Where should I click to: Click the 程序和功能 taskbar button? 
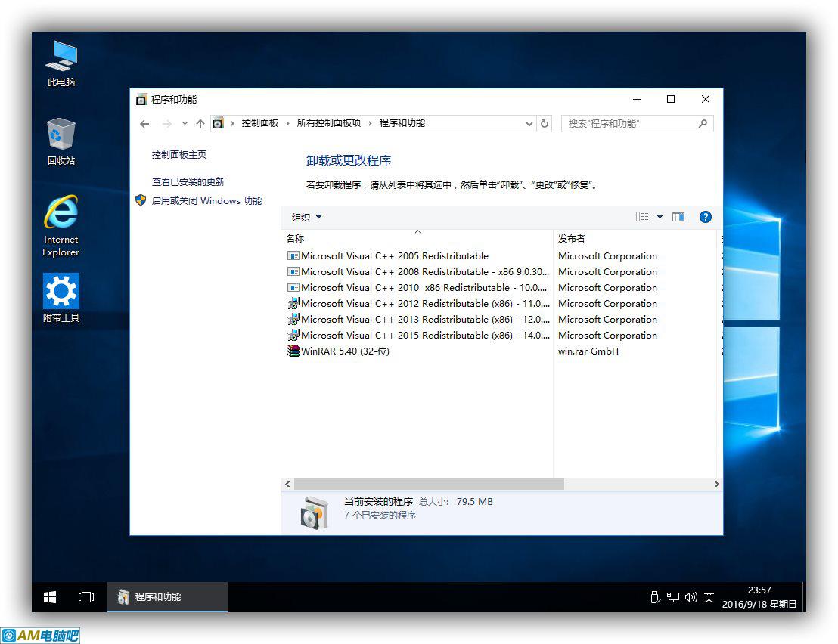click(167, 597)
